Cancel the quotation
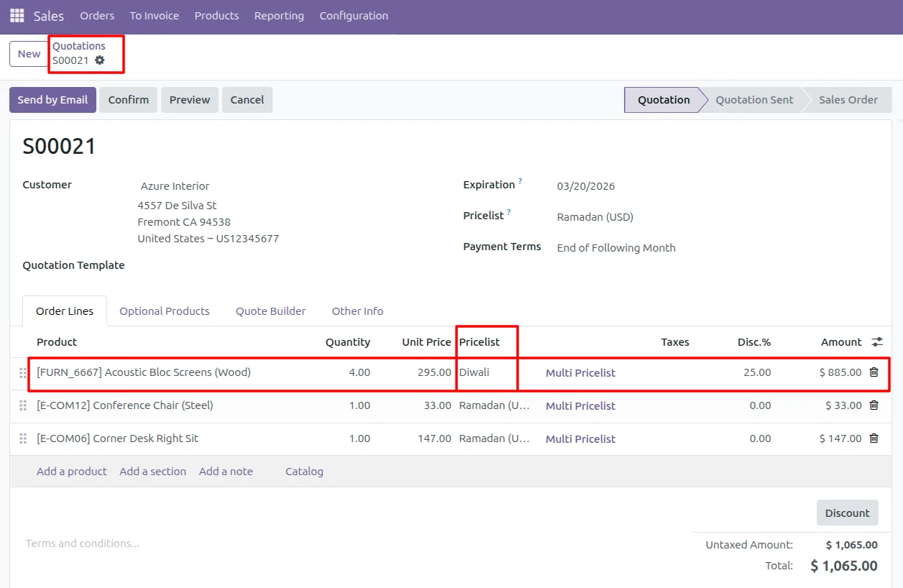 point(247,100)
